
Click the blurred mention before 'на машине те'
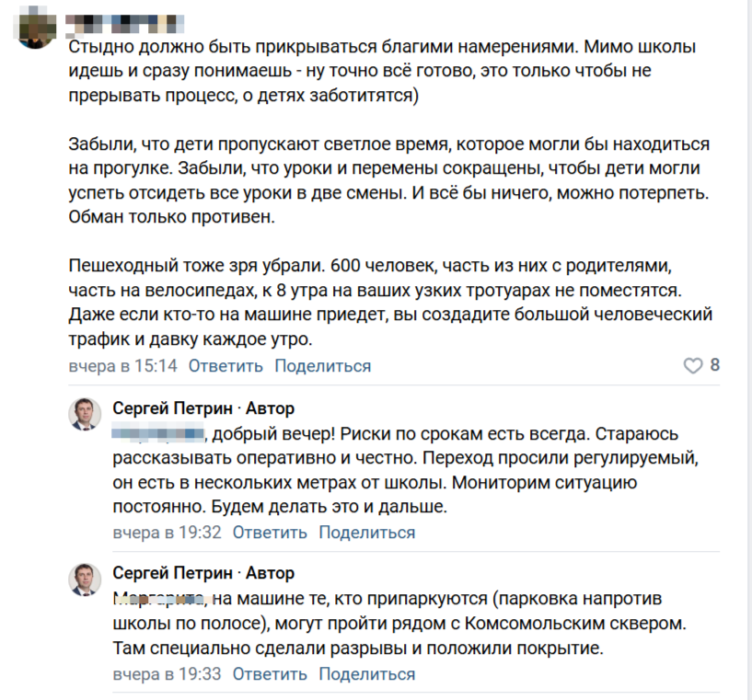(x=156, y=600)
